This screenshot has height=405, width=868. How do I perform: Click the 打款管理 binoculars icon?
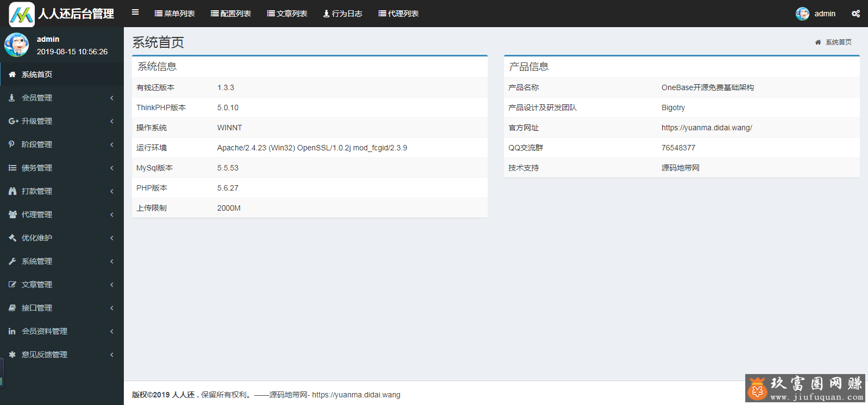[x=12, y=191]
